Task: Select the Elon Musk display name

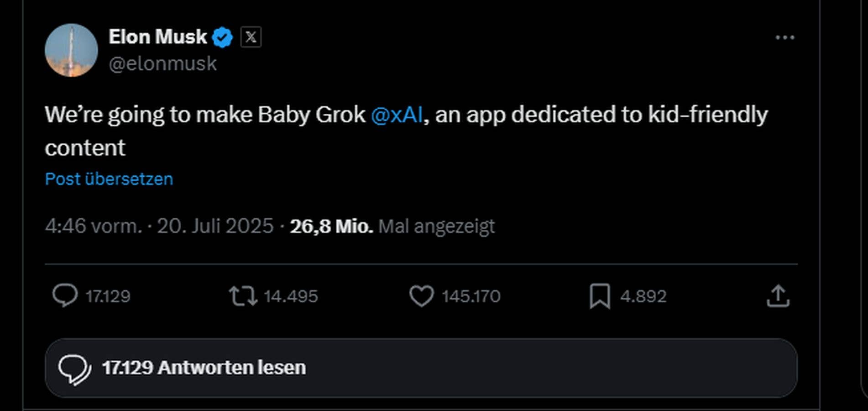Action: (x=157, y=37)
